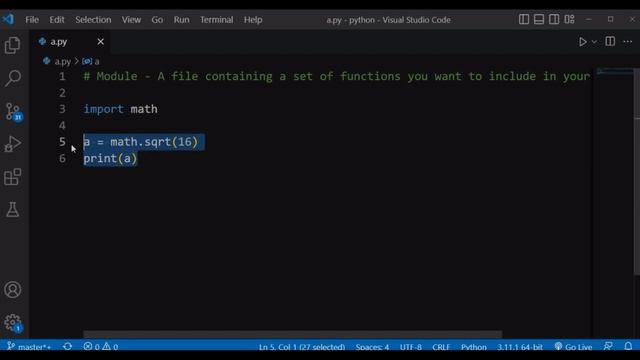
Task: Select the Python language mode in the status bar
Action: tap(473, 347)
